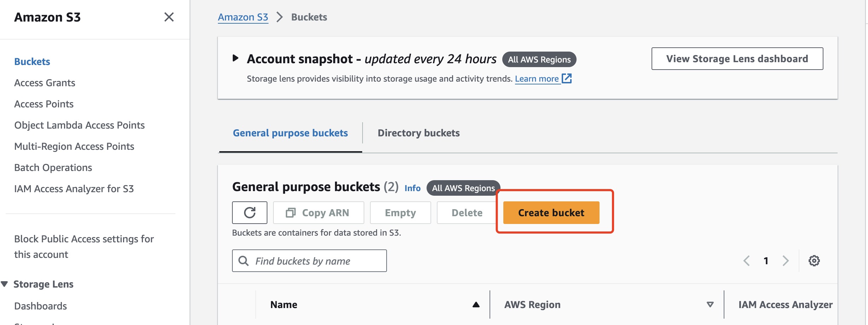Open Storage Lens Dashboards

point(41,306)
